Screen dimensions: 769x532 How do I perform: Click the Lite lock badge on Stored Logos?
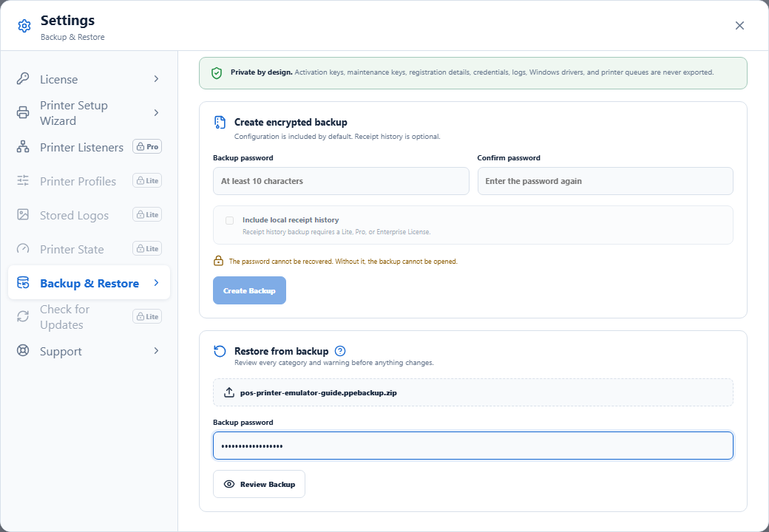point(147,214)
